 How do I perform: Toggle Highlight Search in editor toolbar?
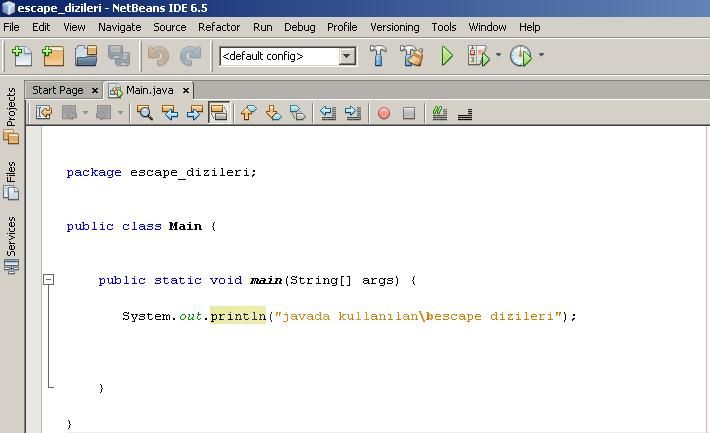(219, 113)
